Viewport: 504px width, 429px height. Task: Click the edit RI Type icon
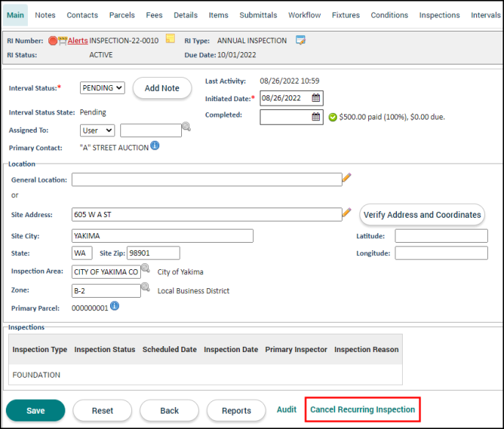[x=301, y=40]
